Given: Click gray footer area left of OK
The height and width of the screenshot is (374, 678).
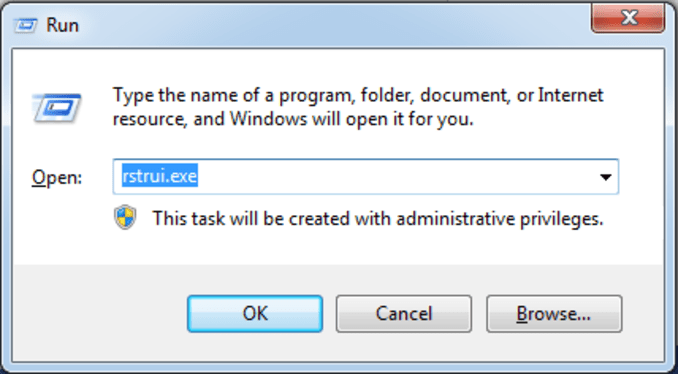Looking at the screenshot, I should [99, 313].
